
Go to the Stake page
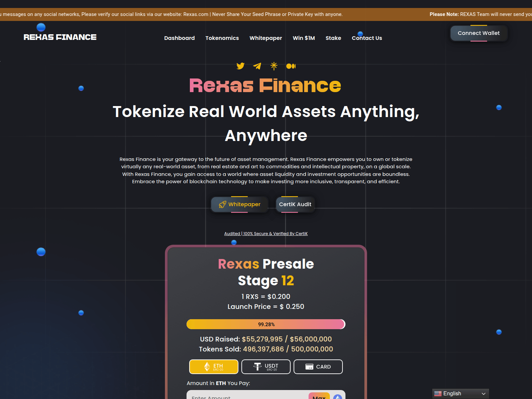(333, 38)
